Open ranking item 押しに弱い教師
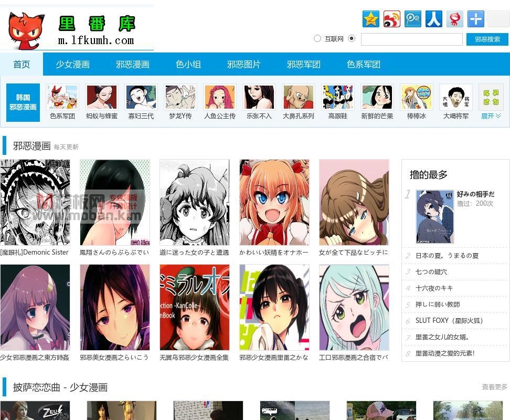The image size is (510, 420). pos(438,304)
